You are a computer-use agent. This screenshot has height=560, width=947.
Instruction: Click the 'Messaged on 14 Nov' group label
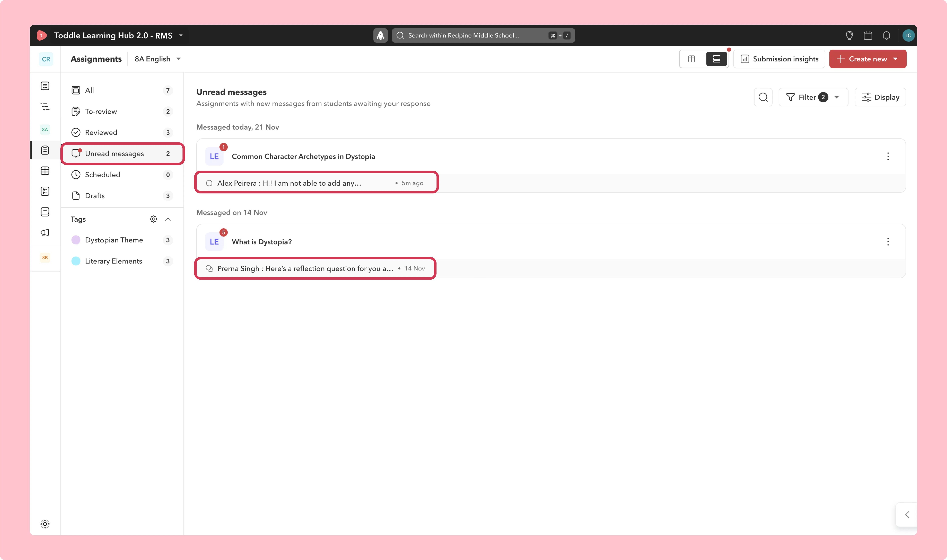[x=232, y=212]
